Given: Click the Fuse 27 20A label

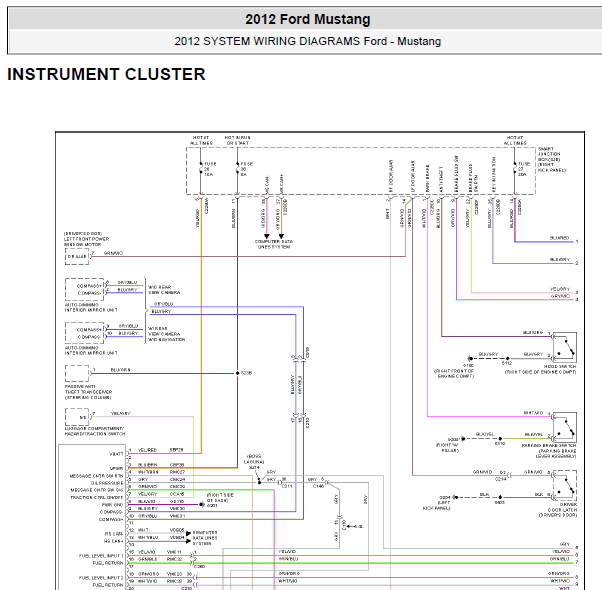Looking at the screenshot, I should pos(523,169).
